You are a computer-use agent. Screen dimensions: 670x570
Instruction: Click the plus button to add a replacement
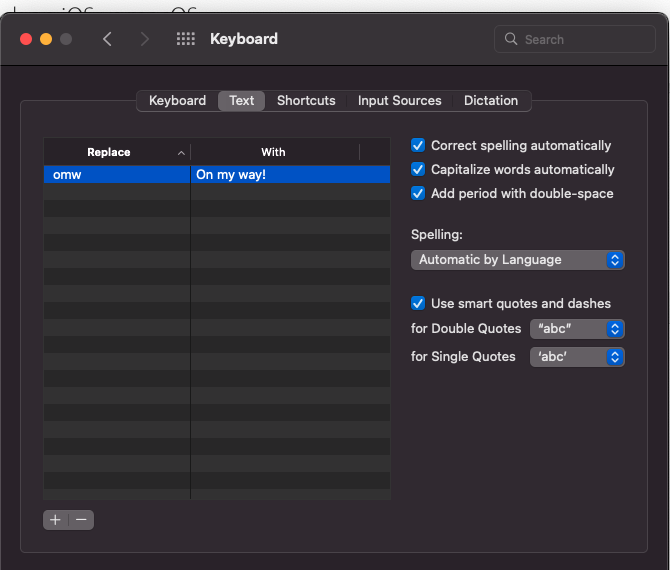[x=56, y=520]
